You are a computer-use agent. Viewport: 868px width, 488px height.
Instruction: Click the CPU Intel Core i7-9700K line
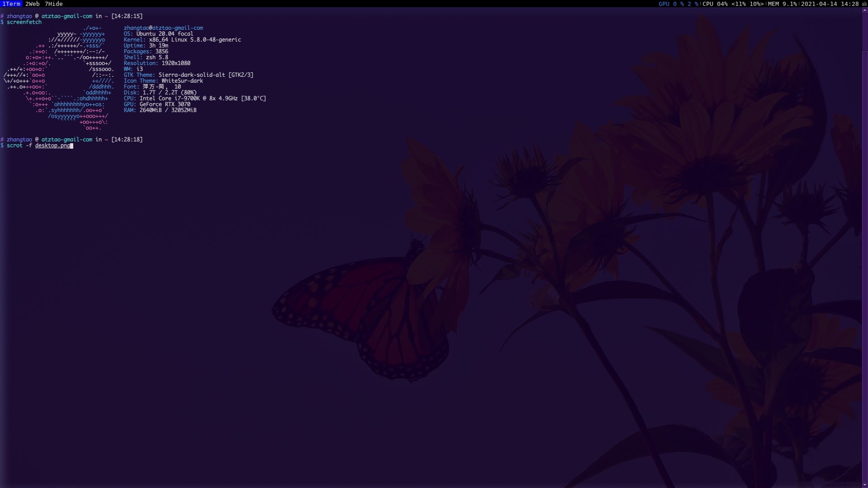(194, 99)
